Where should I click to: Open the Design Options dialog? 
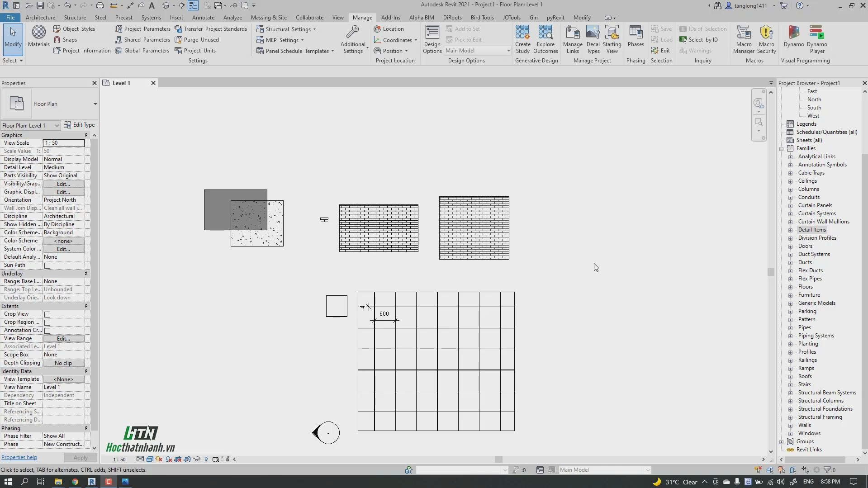[432, 38]
